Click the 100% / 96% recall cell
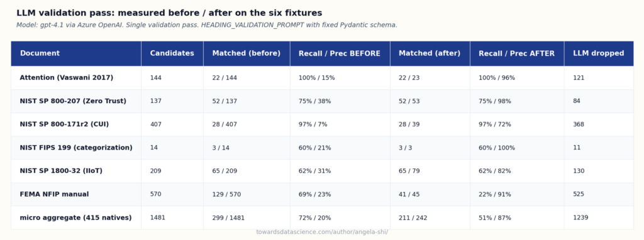Viewport: 644px width, 240px height. pos(497,77)
